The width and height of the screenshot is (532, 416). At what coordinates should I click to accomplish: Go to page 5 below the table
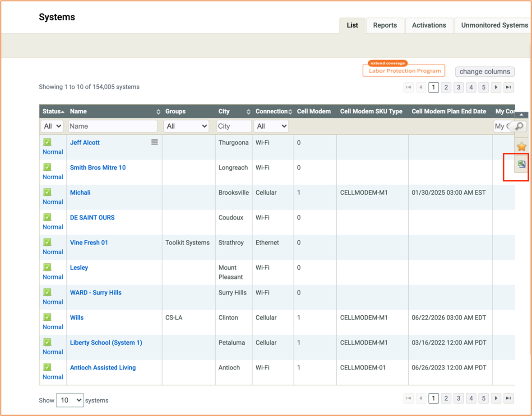coord(483,398)
